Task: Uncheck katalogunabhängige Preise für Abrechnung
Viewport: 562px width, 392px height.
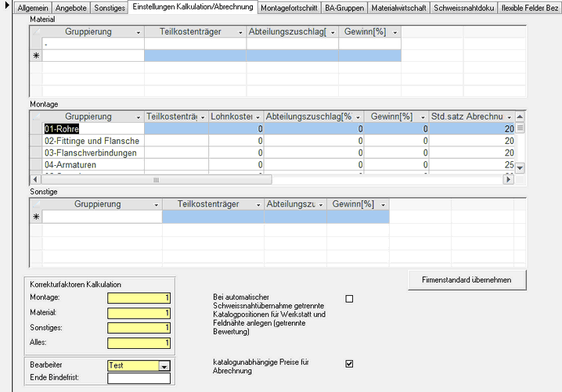Action: click(x=349, y=363)
